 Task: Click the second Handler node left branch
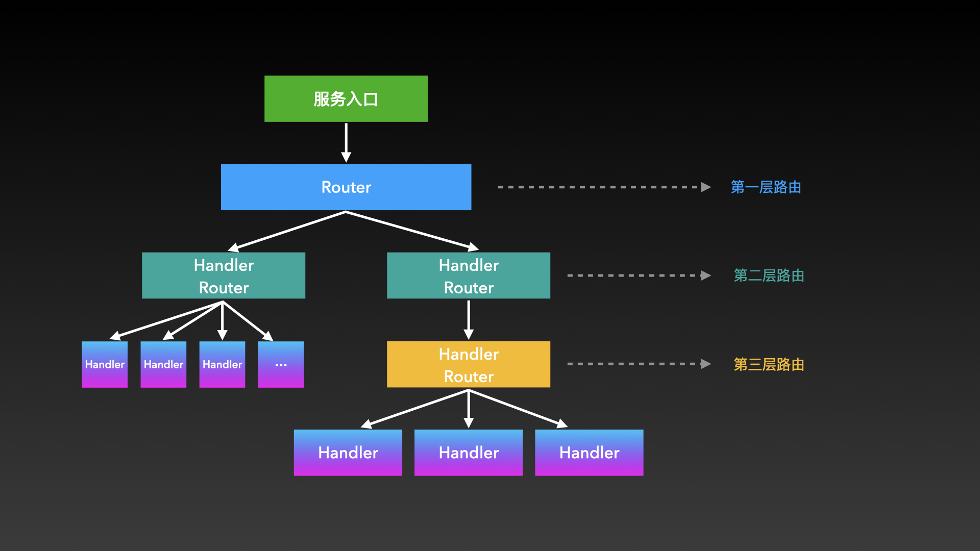pyautogui.click(x=163, y=364)
